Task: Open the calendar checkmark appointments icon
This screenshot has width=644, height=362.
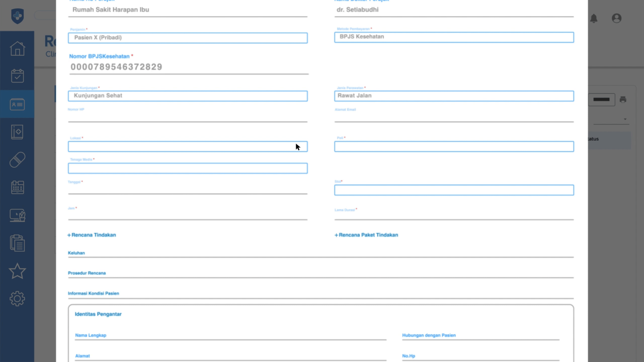Action: pyautogui.click(x=17, y=76)
